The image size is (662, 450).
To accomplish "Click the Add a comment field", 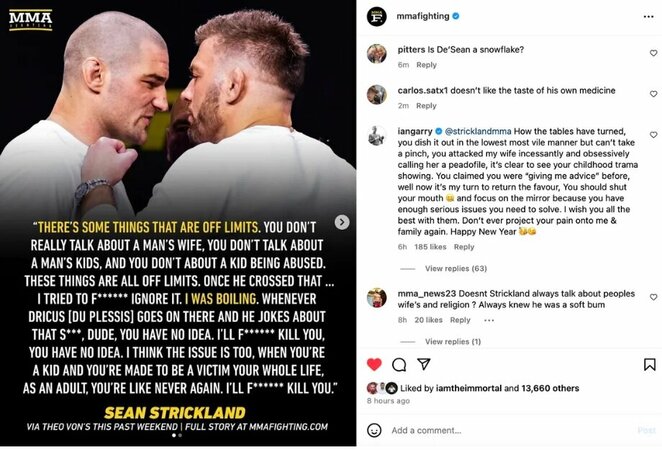I will click(x=500, y=430).
